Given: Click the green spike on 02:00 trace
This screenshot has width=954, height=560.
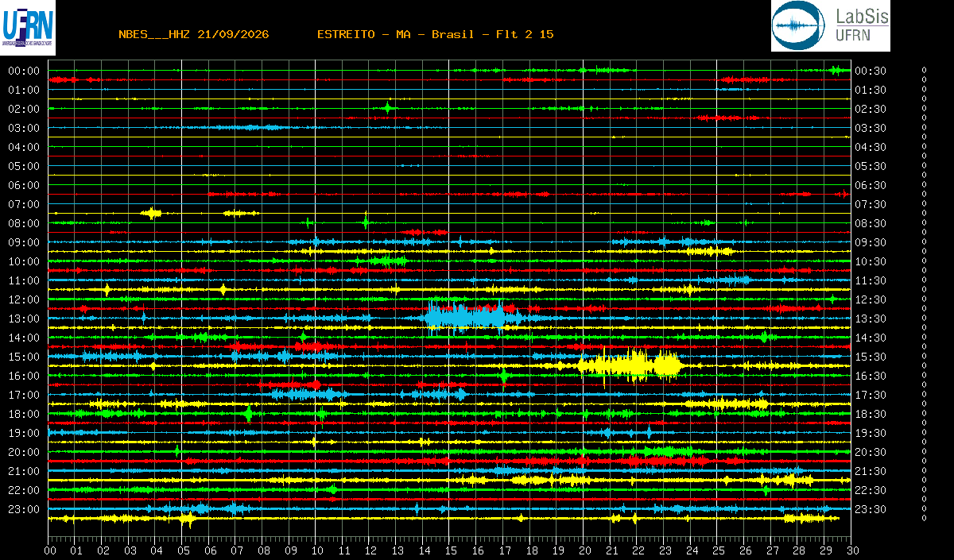Looking at the screenshot, I should 388,107.
